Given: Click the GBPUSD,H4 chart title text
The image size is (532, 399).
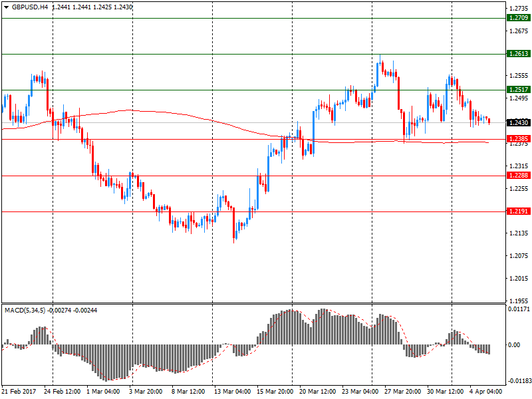Looking at the screenshot, I should [31, 7].
